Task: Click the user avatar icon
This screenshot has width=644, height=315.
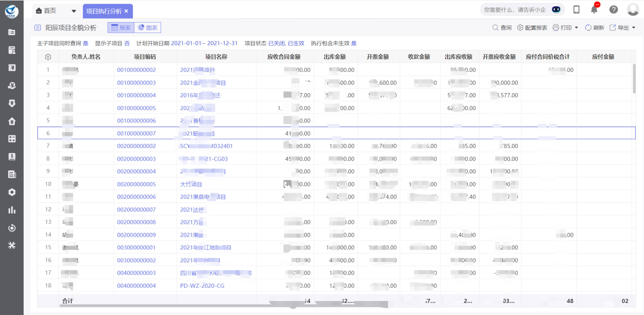Action: click(x=633, y=10)
